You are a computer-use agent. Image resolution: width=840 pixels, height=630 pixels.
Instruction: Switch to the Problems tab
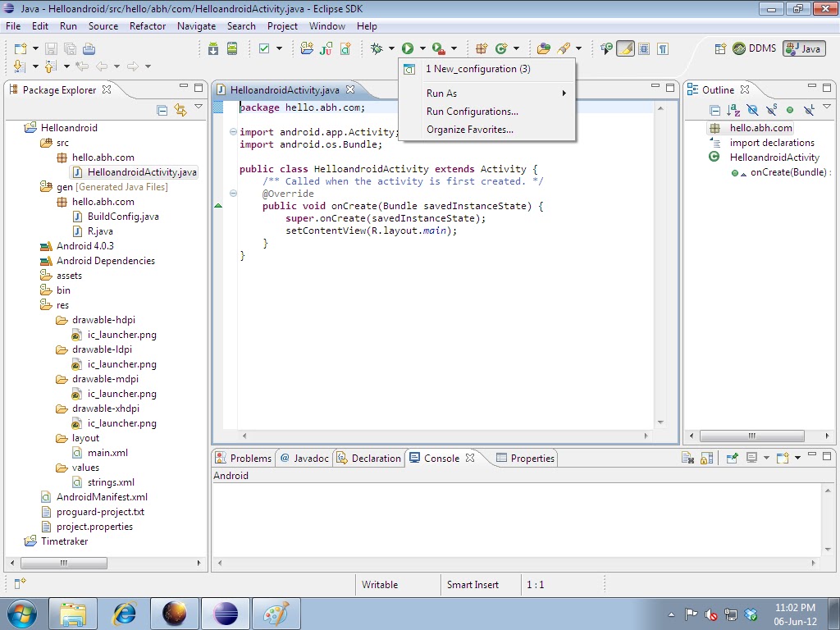click(x=244, y=459)
